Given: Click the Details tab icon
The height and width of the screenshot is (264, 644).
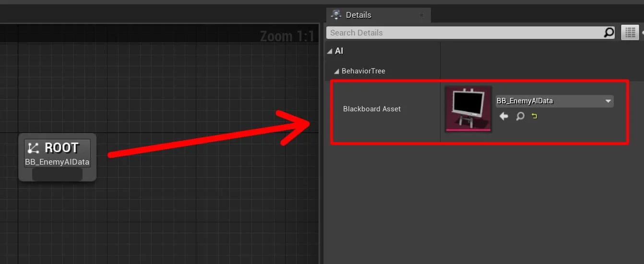Looking at the screenshot, I should click(336, 15).
